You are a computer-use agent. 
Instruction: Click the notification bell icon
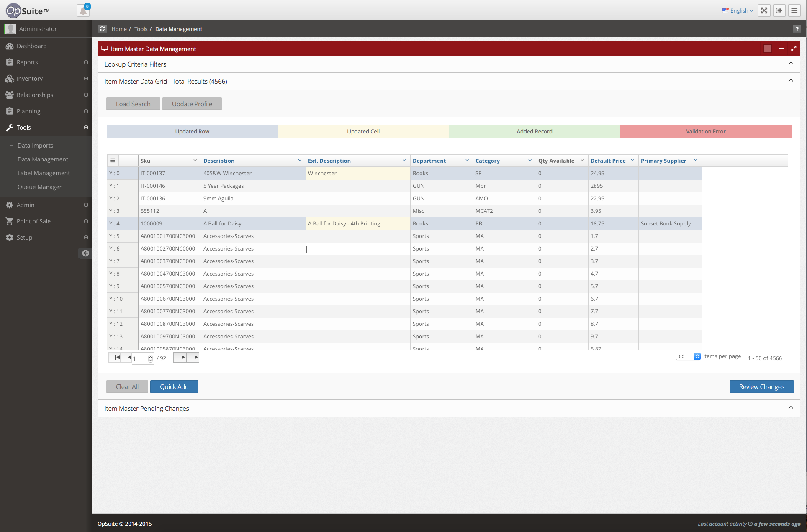click(83, 10)
